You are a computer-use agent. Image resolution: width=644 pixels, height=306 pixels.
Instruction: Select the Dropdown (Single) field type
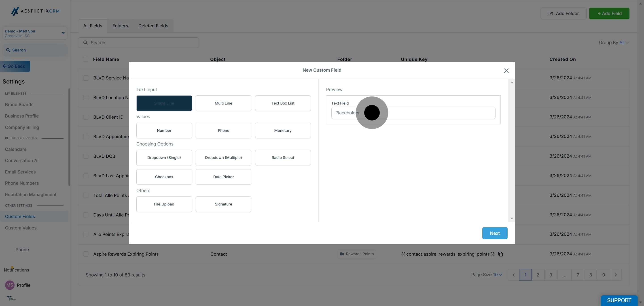click(x=164, y=158)
